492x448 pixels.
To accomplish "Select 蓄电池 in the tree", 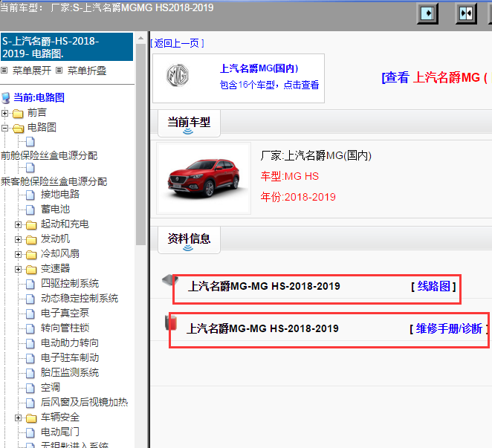I will tap(55, 210).
